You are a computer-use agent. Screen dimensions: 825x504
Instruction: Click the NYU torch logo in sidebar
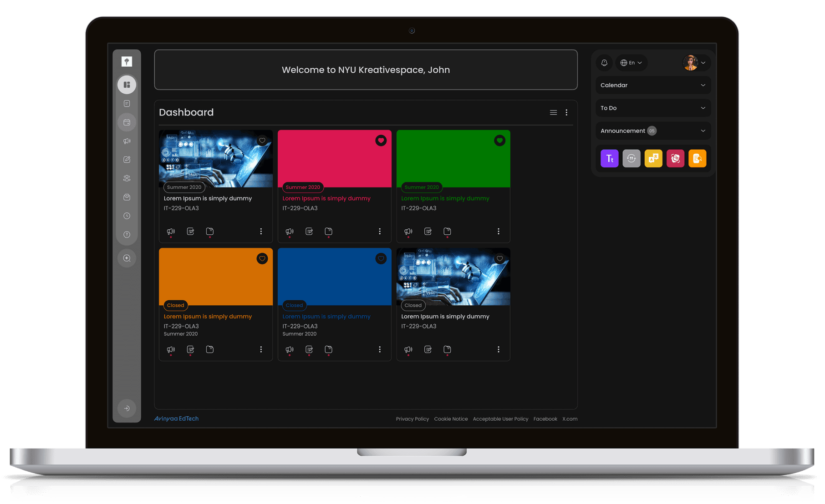pyautogui.click(x=127, y=61)
